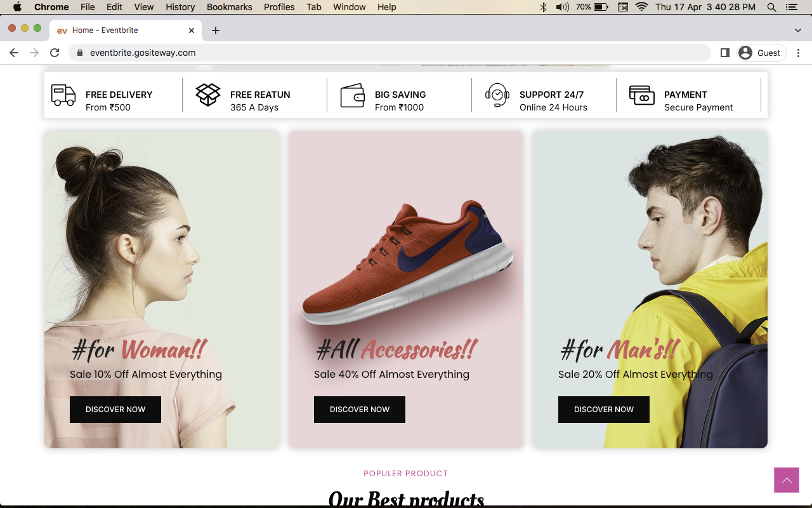Click the pink scroll-to-top arrow button
This screenshot has height=508, width=812.
tap(787, 480)
